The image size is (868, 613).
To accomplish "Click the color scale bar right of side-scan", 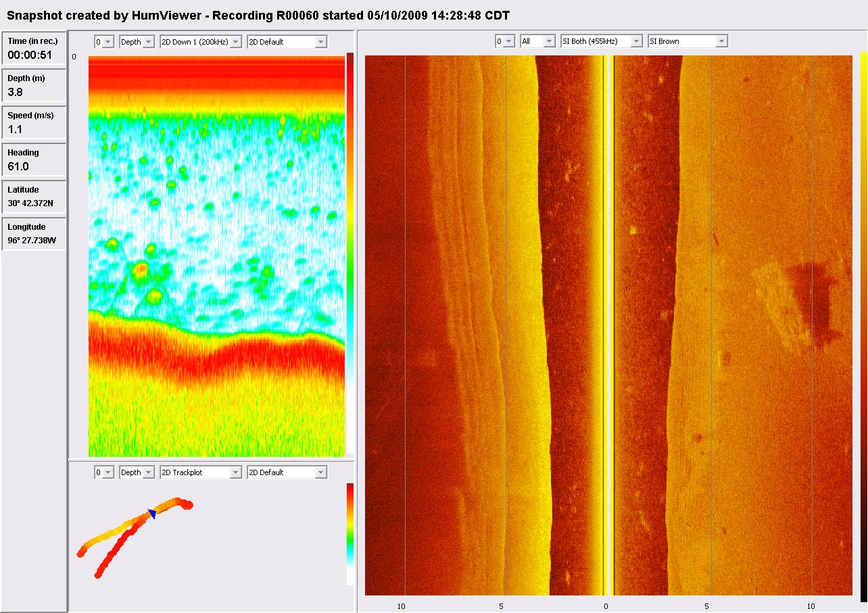I will point(863,324).
